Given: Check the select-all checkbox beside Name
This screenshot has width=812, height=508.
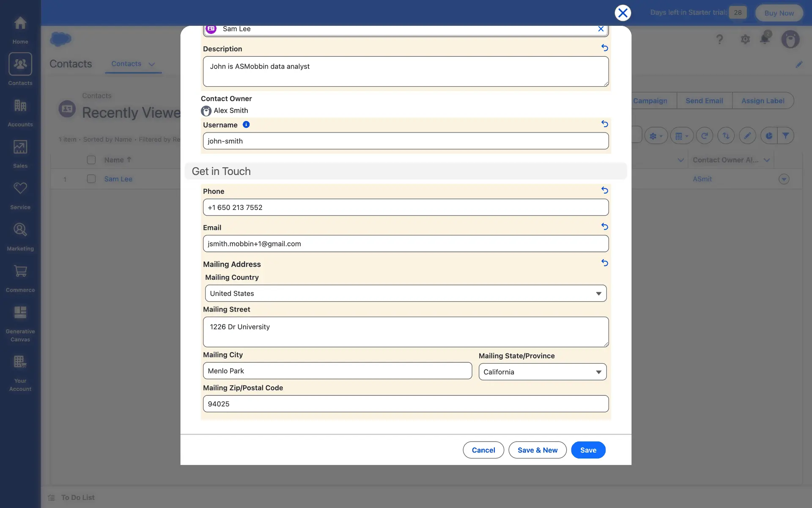Looking at the screenshot, I should (x=91, y=160).
